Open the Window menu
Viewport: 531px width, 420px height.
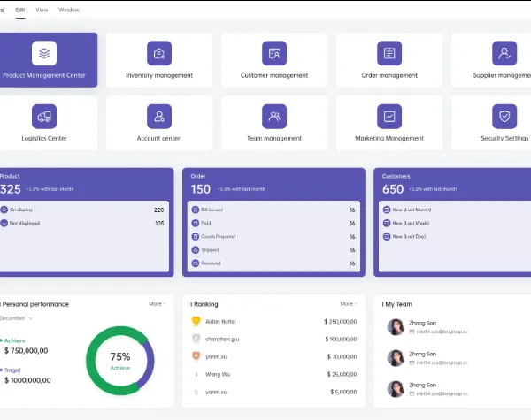(x=69, y=10)
